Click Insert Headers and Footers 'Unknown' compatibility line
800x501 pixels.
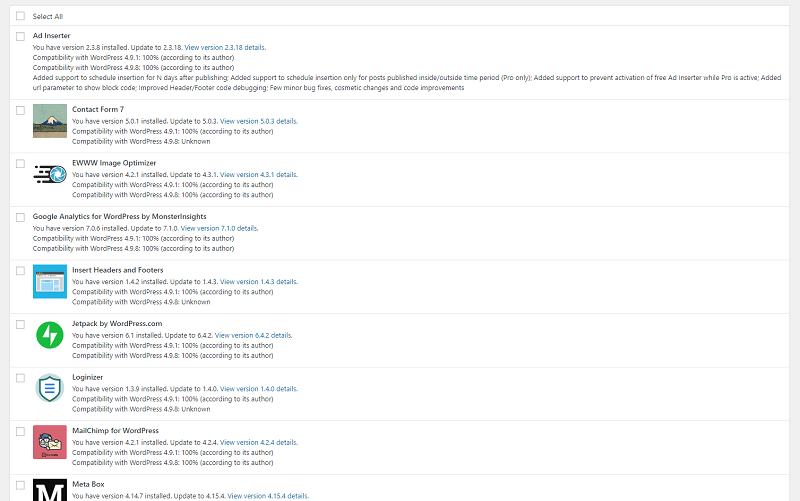point(141,302)
